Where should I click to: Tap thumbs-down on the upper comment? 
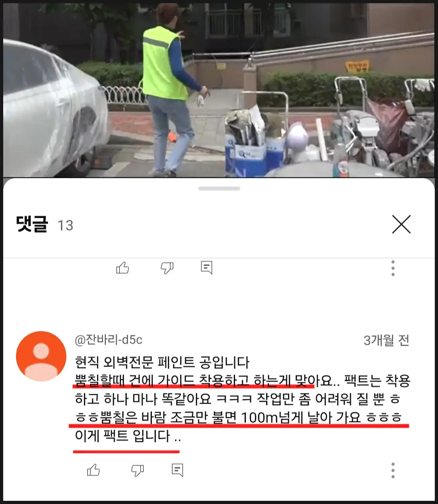tap(167, 268)
